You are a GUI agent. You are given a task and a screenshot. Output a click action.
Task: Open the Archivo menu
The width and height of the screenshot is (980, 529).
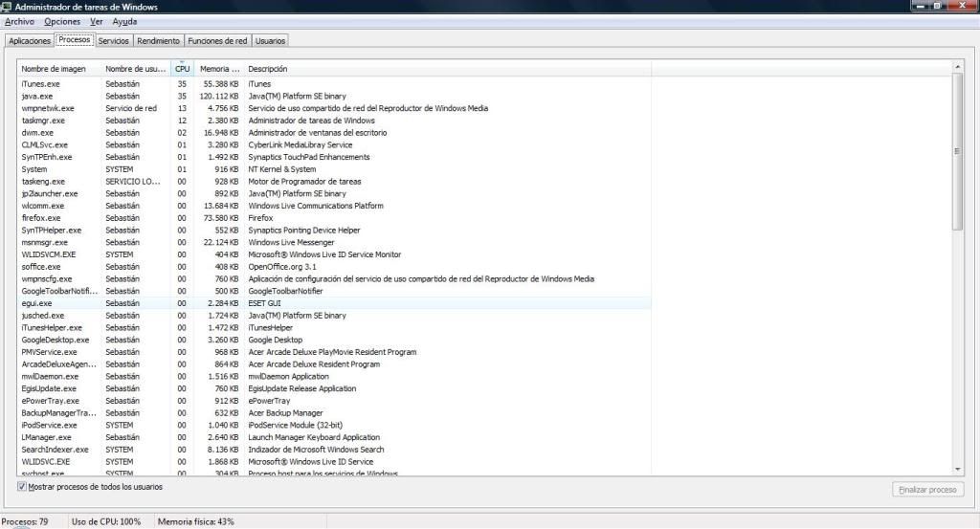pos(19,21)
